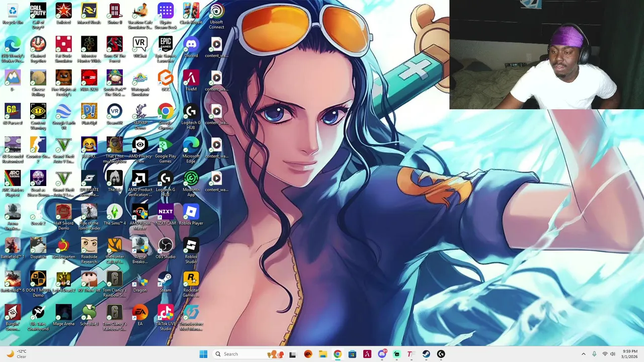Open the Microsoft Edge labeled desktop icon
The image size is (644, 362).
(191, 150)
